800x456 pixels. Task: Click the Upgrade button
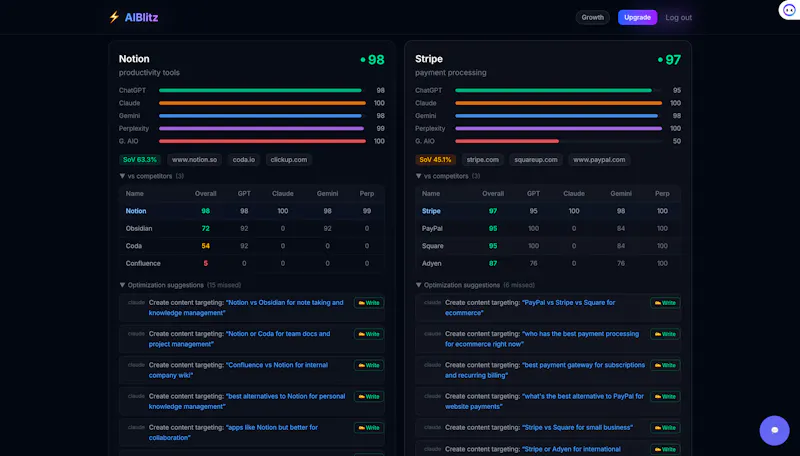637,17
